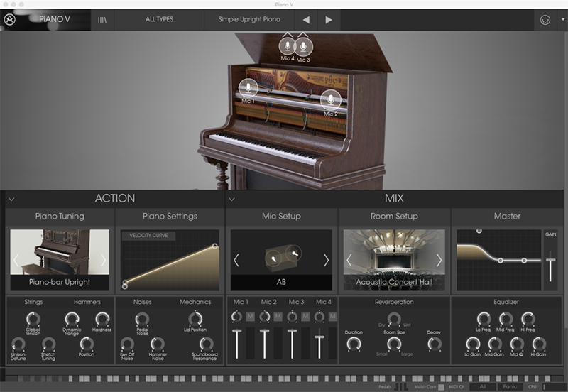
Task: Click the Pedal Noise knob
Action: point(142,319)
